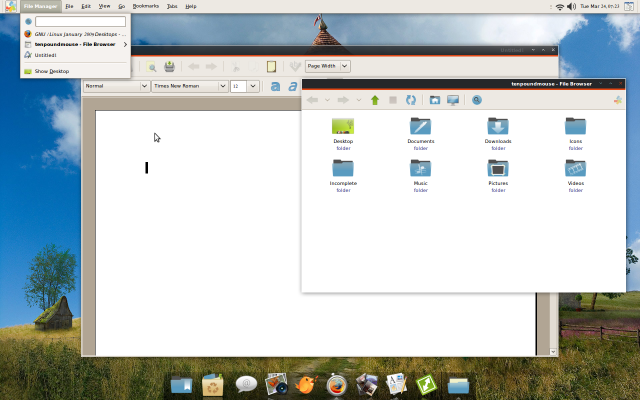Open the Go menu
The image size is (640, 400).
(122, 6)
